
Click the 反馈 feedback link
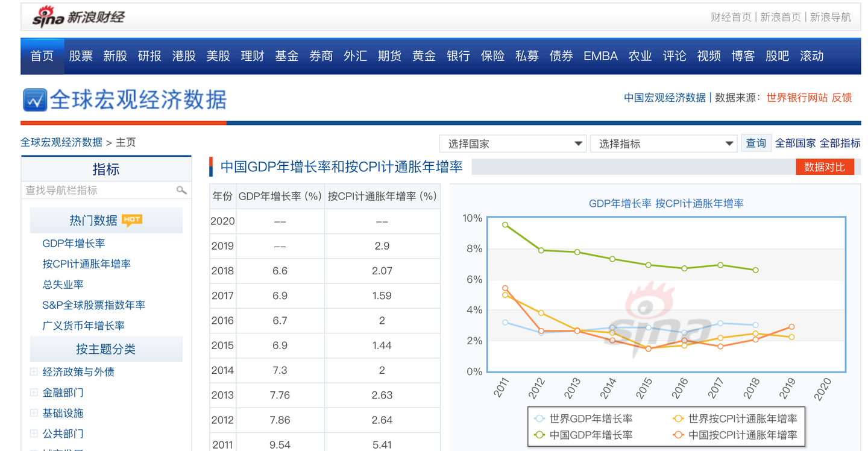842,98
